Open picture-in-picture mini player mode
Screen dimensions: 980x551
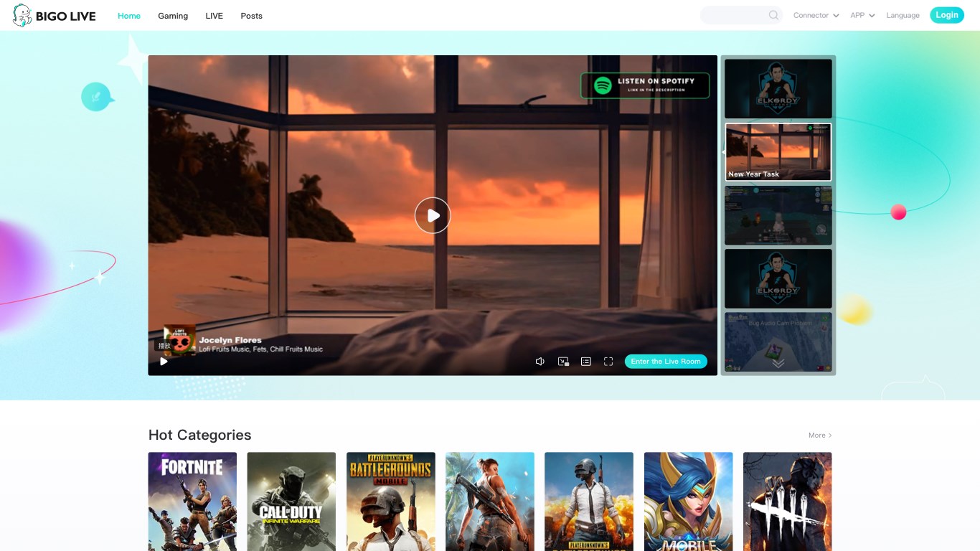click(x=563, y=361)
